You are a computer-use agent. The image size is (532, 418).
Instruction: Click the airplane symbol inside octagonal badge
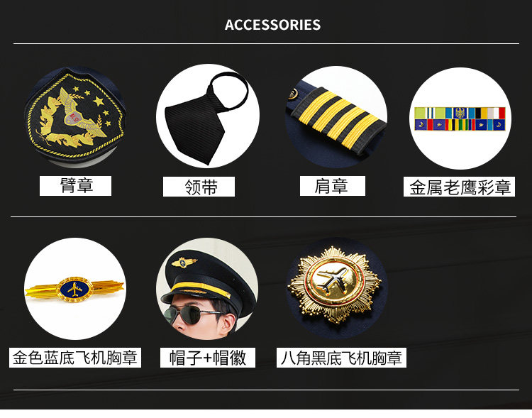point(333,278)
